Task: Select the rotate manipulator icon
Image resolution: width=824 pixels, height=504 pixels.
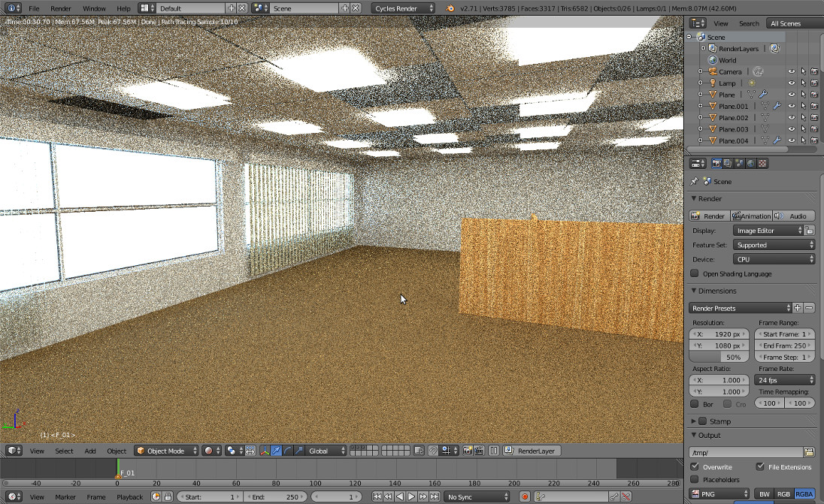Action: point(287,451)
